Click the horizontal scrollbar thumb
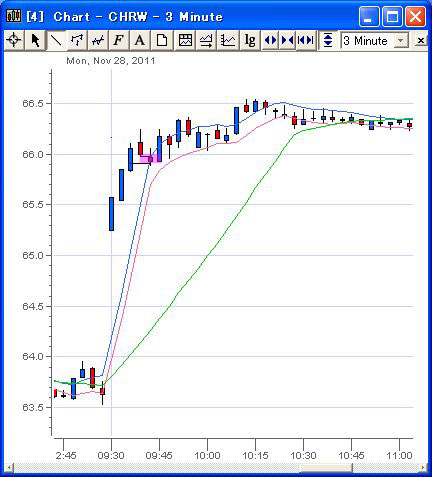Image resolution: width=432 pixels, height=477 pixels. point(326,468)
